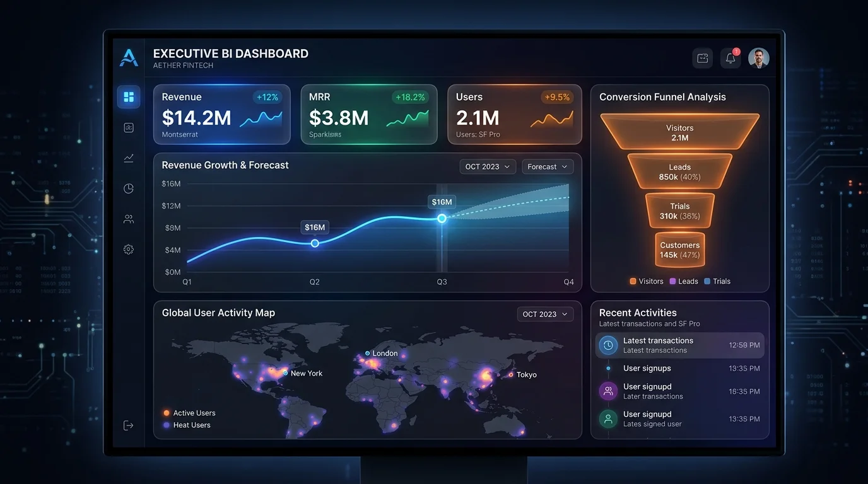Open the users sidebar icon
This screenshot has width=868, height=484.
pyautogui.click(x=129, y=219)
